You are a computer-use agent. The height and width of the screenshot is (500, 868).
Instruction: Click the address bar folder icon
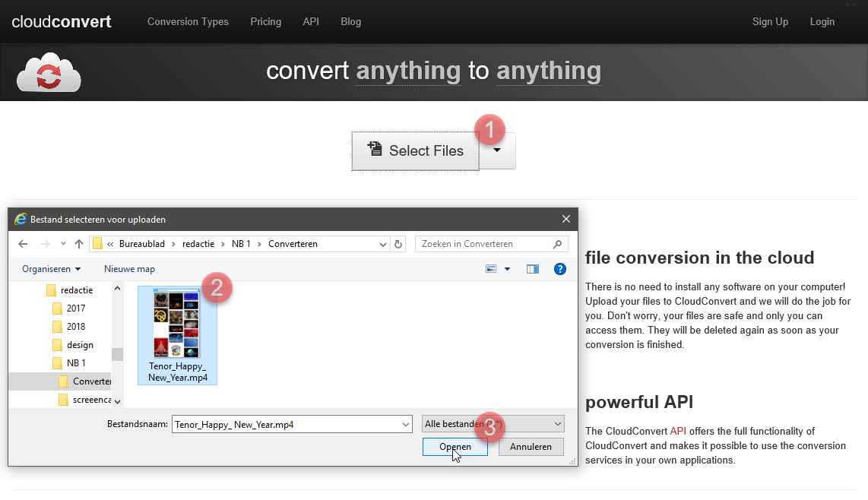pyautogui.click(x=97, y=244)
